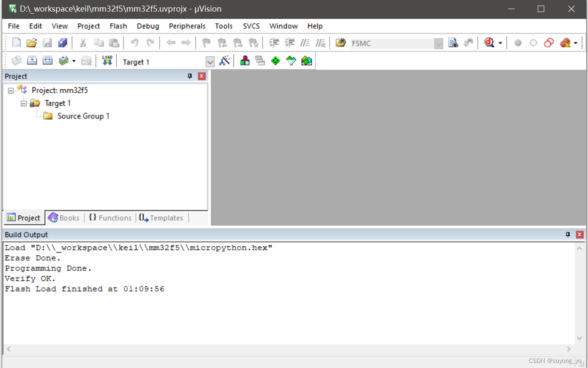
Task: Open the SVCS menu
Action: 251,26
